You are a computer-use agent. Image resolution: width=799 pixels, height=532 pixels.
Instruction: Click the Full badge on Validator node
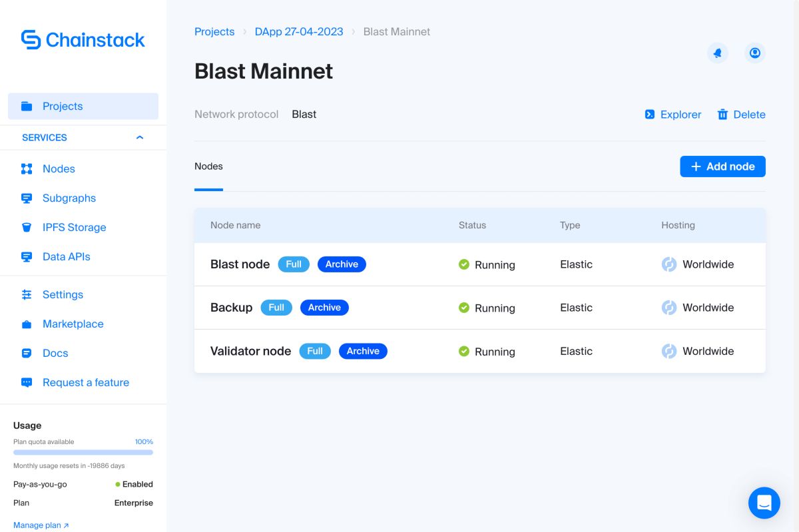click(x=315, y=351)
